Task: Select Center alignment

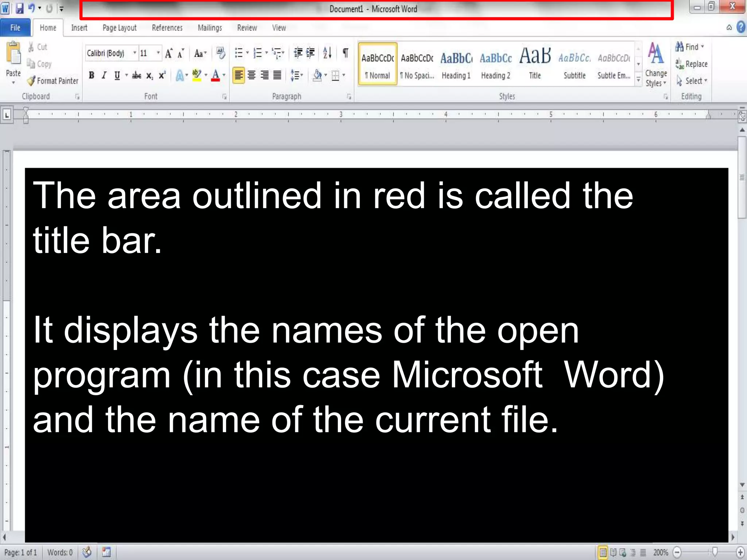Action: click(252, 75)
